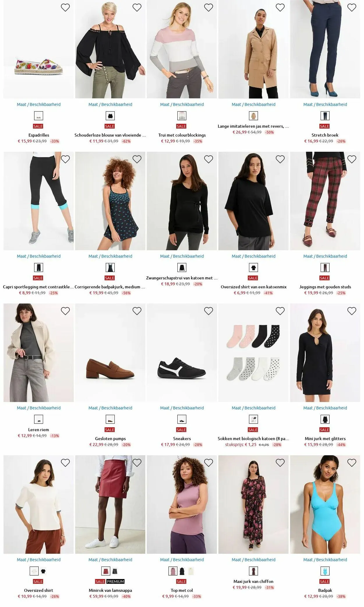
Task: Toggle favorite heart on maternity sweater
Action: (x=208, y=159)
